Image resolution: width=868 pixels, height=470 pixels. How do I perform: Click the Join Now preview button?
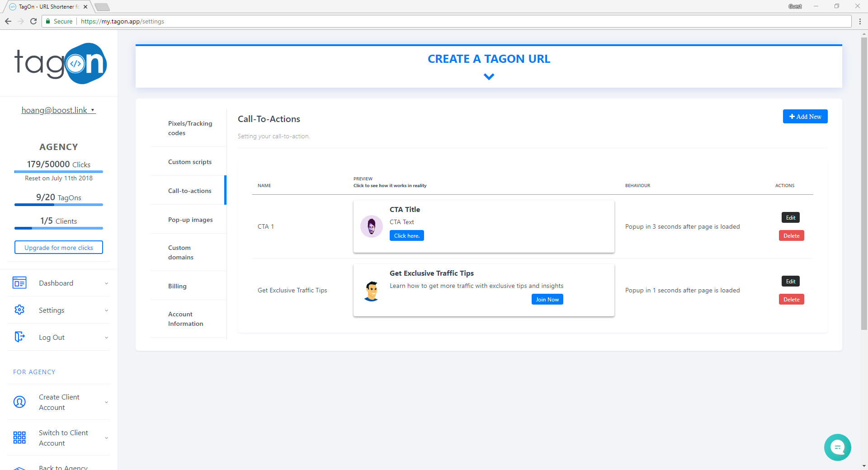tap(547, 299)
